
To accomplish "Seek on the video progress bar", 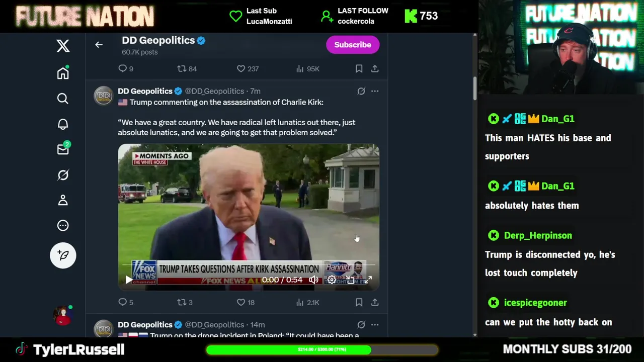I will pos(249,265).
